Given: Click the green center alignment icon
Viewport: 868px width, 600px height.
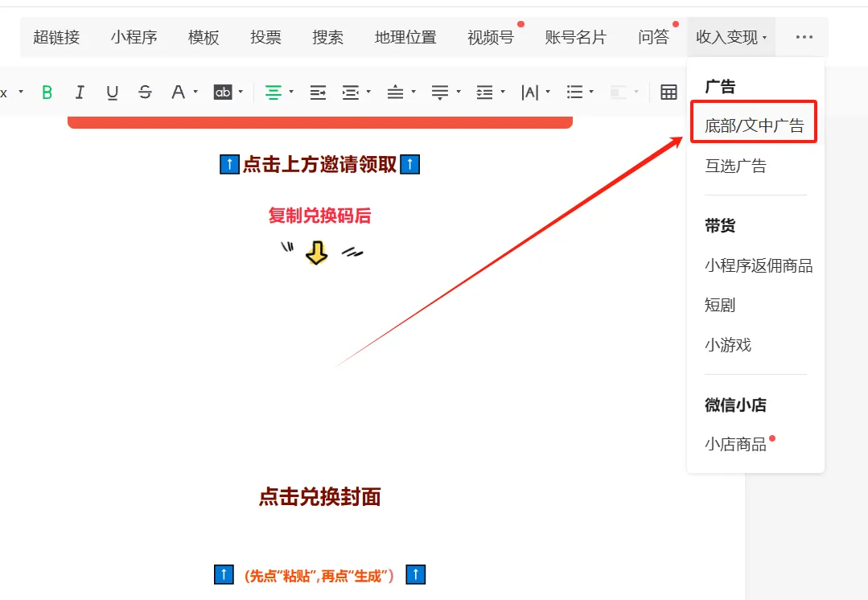Looking at the screenshot, I should (273, 92).
